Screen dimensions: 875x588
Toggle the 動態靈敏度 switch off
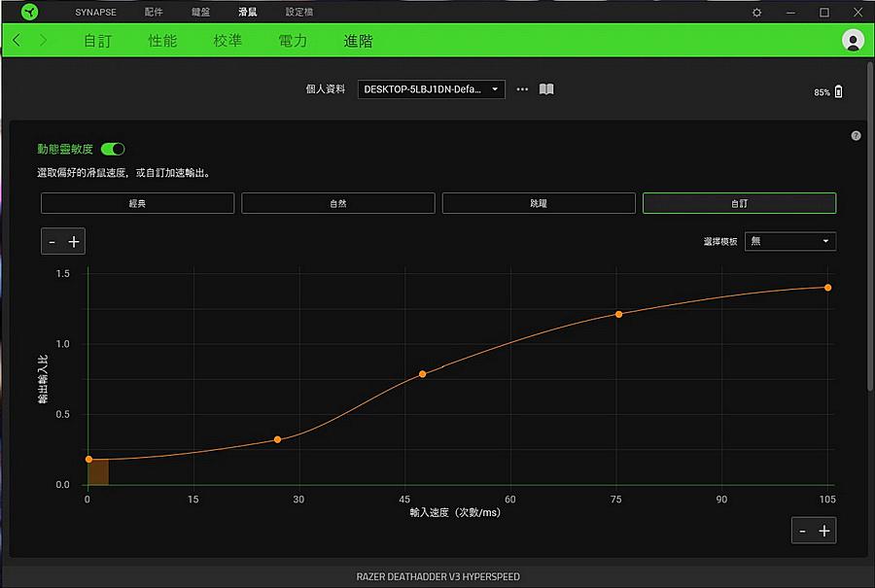(x=113, y=149)
